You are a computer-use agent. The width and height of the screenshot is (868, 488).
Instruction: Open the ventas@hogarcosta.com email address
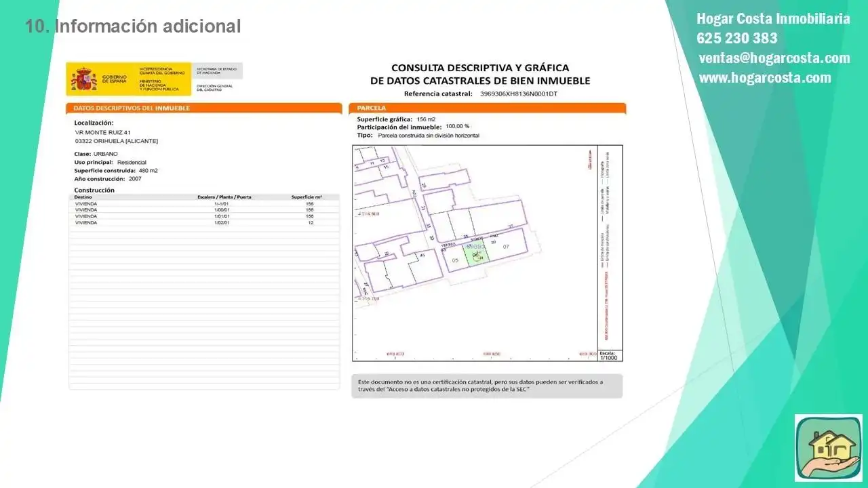[774, 58]
